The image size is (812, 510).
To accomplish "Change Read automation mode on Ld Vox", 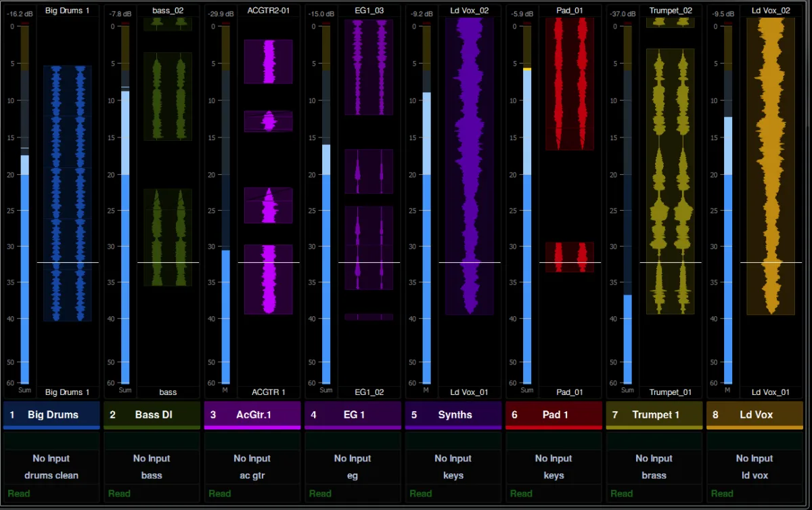I will [x=722, y=493].
